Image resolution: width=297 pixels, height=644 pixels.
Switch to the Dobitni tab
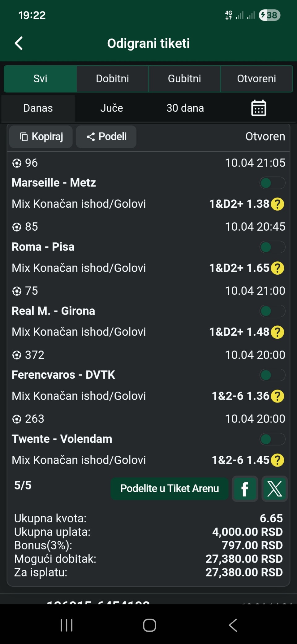112,79
